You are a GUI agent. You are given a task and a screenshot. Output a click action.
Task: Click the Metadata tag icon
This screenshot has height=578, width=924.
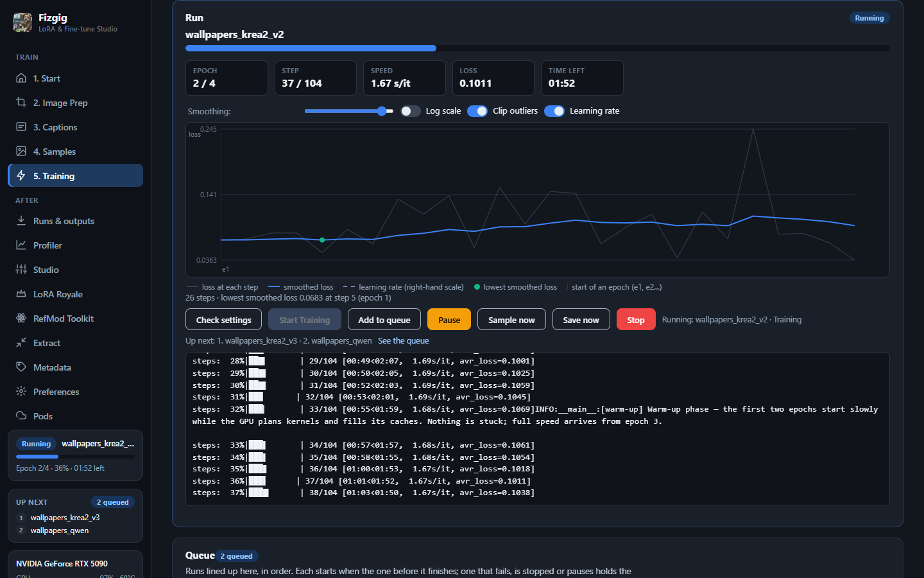(x=21, y=367)
